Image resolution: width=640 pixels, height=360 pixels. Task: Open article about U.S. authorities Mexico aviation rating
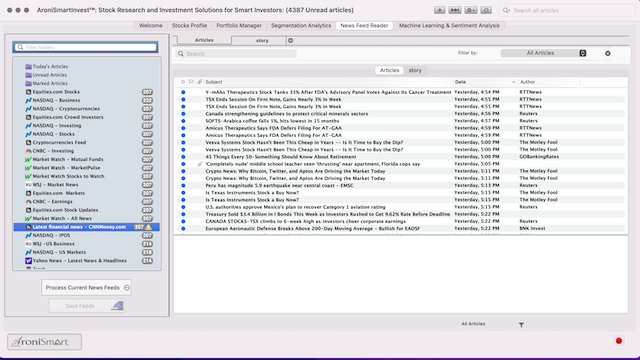295,207
